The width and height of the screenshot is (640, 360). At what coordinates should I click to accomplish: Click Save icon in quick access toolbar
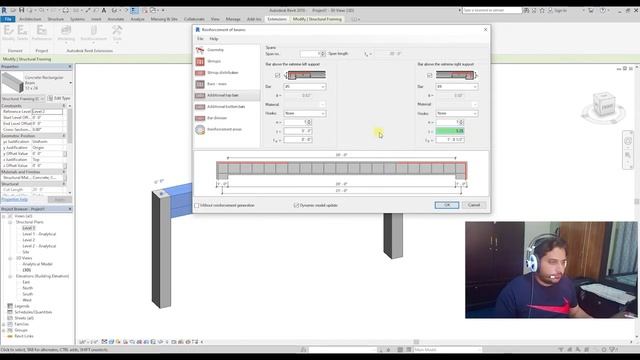(x=22, y=10)
